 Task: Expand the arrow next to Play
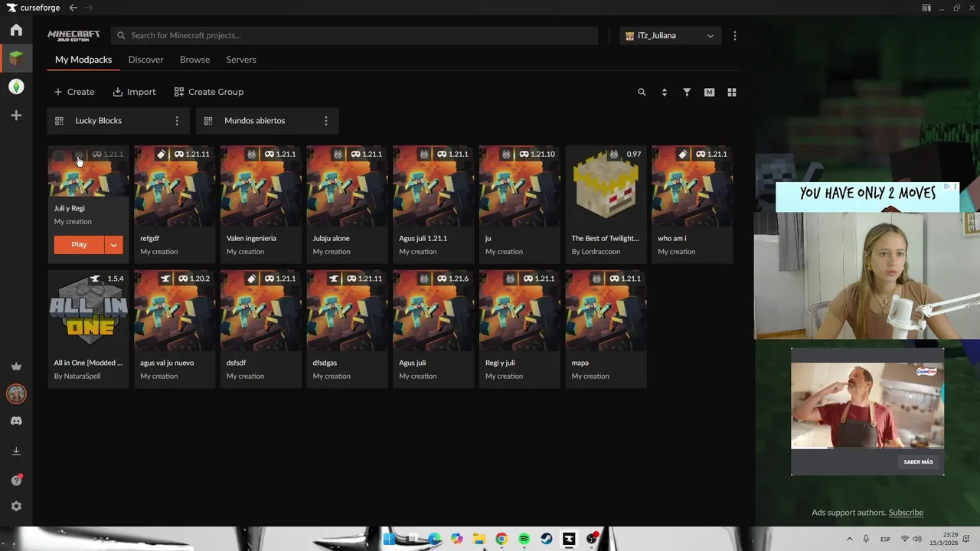click(113, 245)
